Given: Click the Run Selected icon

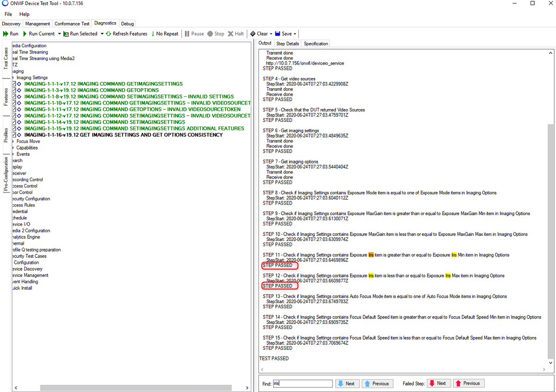Looking at the screenshot, I should click(x=66, y=34).
